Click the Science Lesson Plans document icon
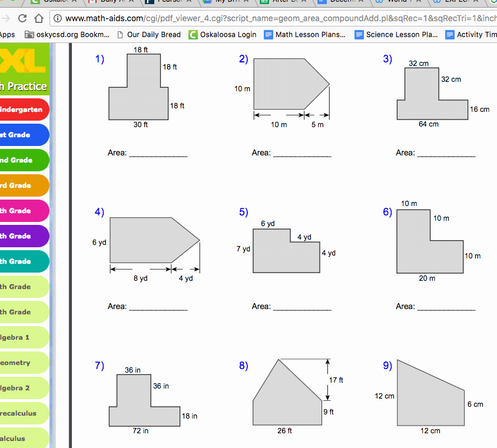The width and height of the screenshot is (497, 448). (359, 35)
